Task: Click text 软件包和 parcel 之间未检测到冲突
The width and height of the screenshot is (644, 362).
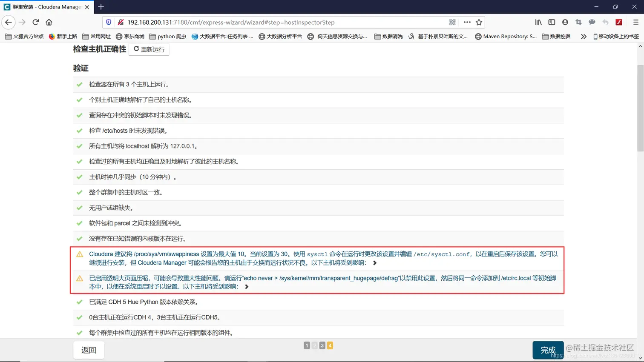Action: click(x=136, y=223)
